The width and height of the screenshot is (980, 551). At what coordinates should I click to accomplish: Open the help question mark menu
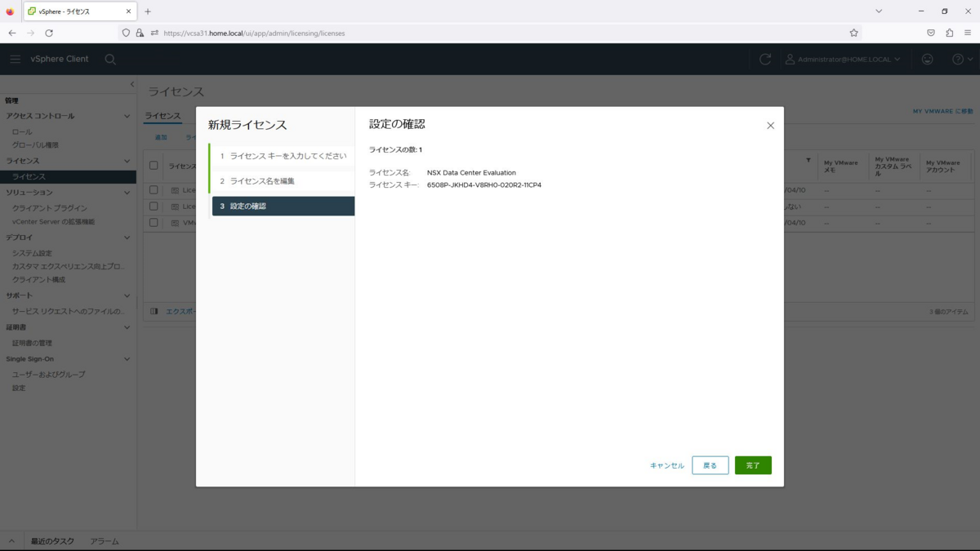coord(963,59)
